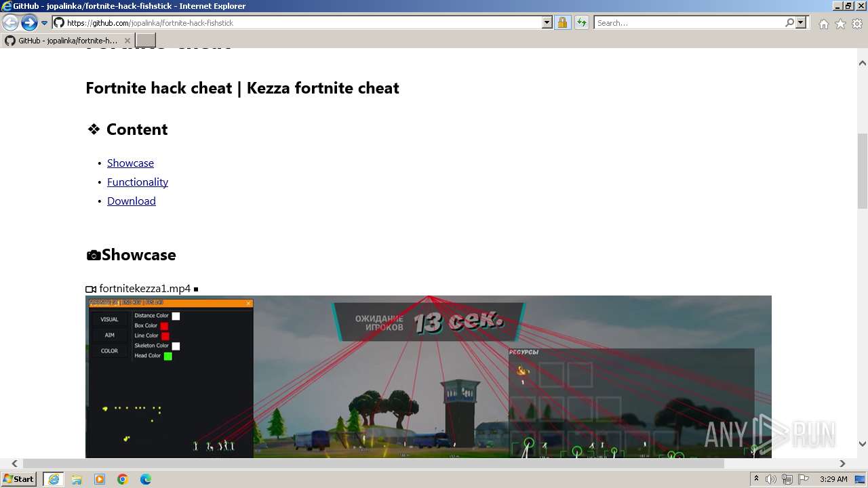Click the search magnifier icon

pos(789,22)
